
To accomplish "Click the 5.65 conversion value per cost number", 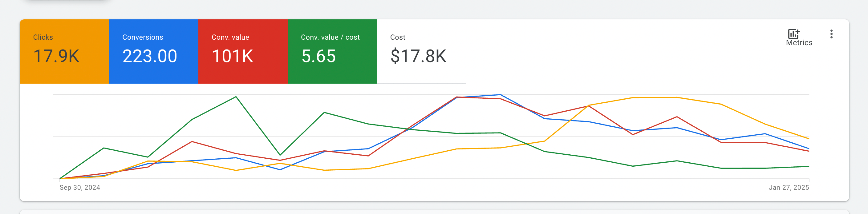I will click(318, 56).
